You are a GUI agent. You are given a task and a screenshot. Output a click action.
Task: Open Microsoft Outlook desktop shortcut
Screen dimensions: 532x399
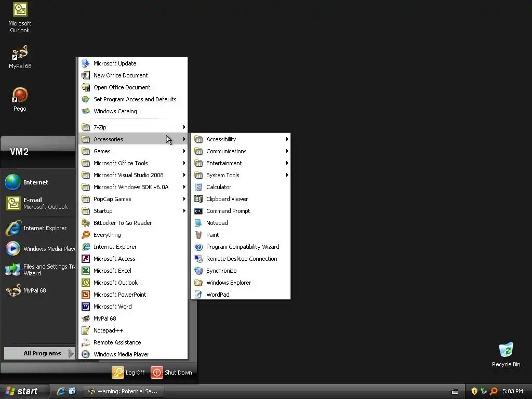(x=20, y=18)
